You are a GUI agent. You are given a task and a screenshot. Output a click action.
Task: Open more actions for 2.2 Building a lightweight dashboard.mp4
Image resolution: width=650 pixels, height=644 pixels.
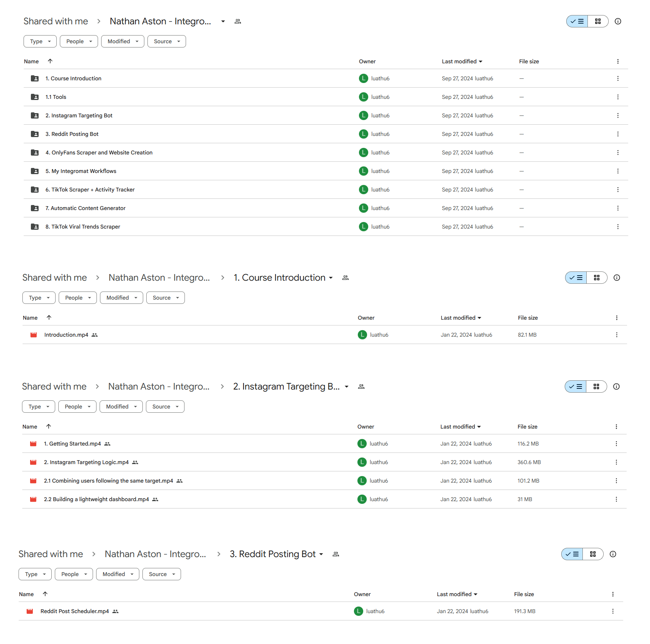pyautogui.click(x=616, y=499)
